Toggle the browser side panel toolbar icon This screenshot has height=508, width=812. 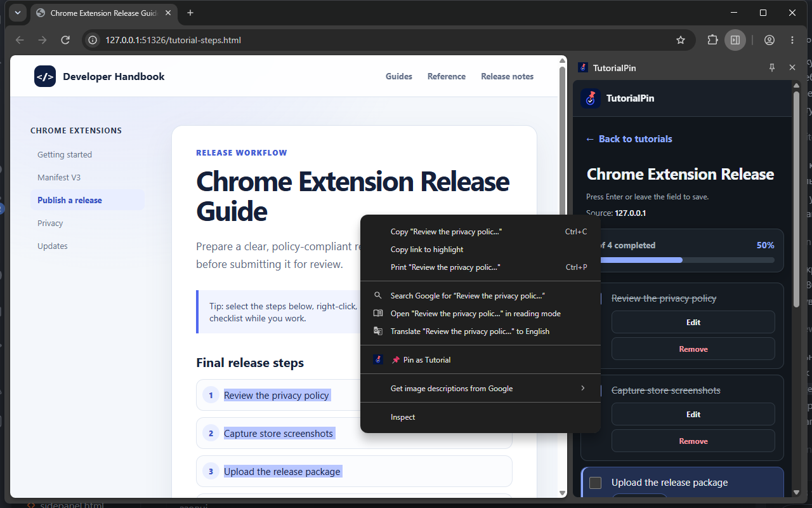click(735, 40)
